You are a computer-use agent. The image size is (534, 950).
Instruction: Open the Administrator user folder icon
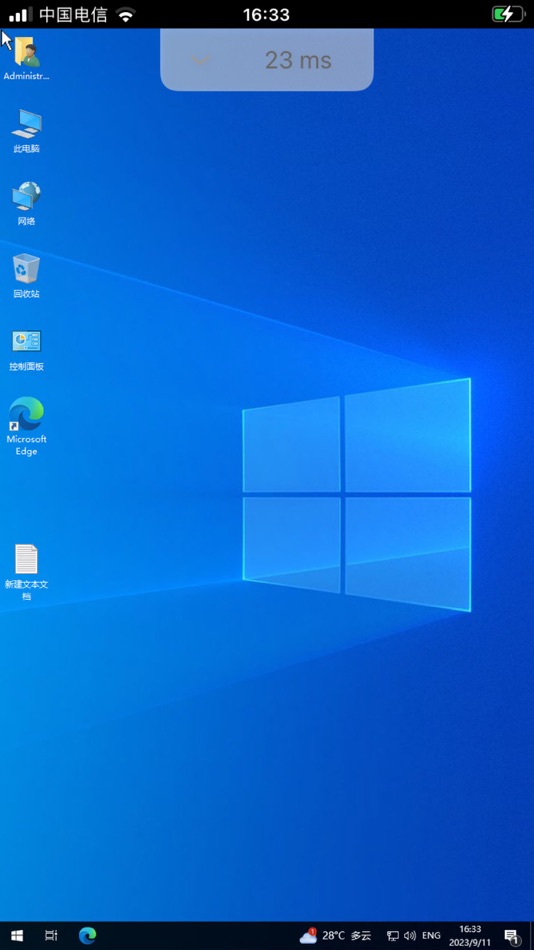tap(26, 59)
